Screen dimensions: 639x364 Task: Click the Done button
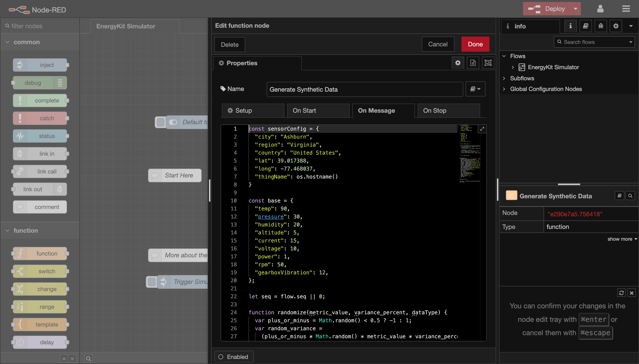pyautogui.click(x=475, y=44)
